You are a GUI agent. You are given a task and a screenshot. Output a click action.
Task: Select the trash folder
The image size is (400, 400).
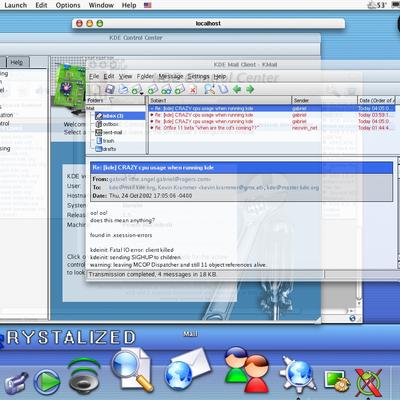pos(105,141)
